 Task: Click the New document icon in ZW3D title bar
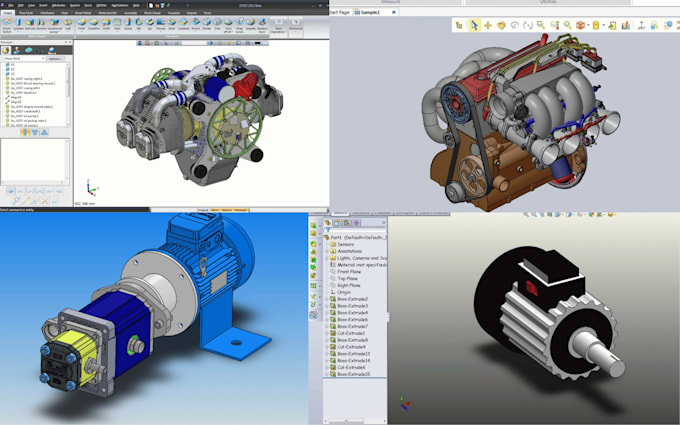click(151, 6)
